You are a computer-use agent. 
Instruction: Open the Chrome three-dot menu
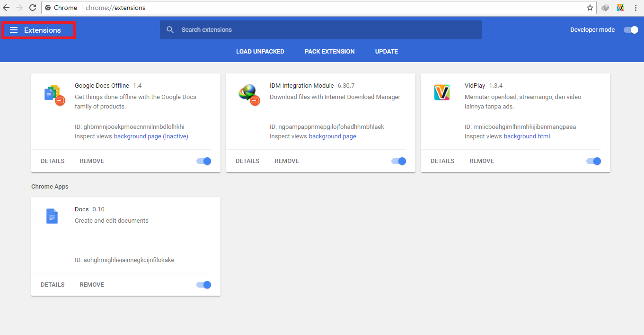(x=635, y=8)
